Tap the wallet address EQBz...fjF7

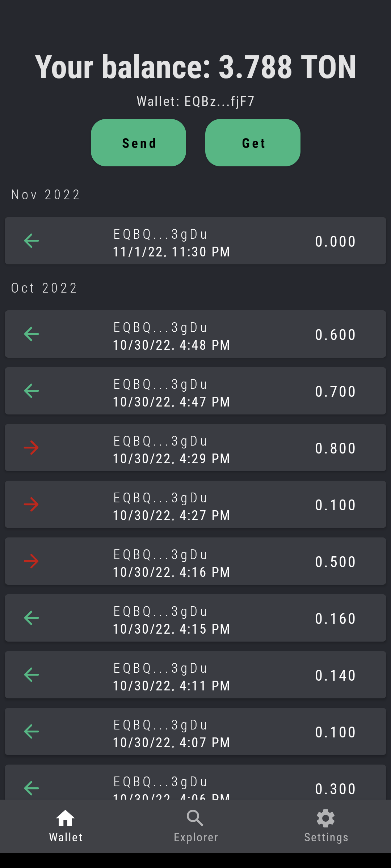(195, 102)
